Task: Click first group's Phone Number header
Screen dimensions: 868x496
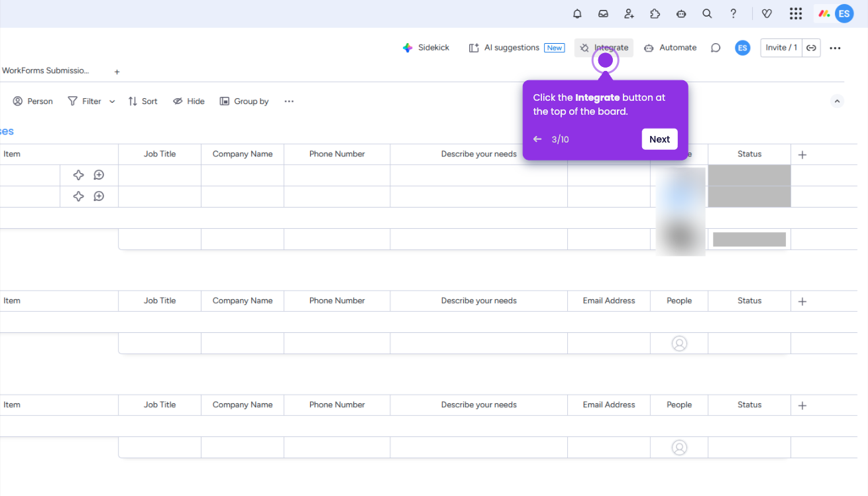Action: [x=337, y=154]
